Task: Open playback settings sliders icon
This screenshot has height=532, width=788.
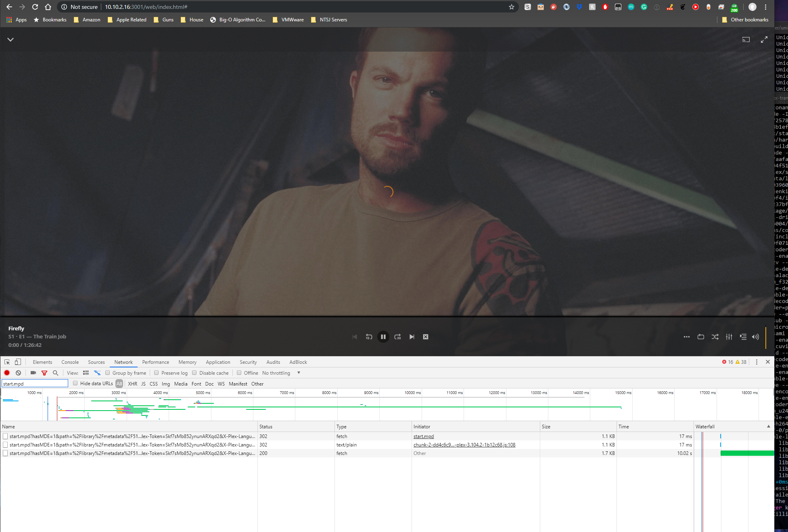Action: (729, 337)
